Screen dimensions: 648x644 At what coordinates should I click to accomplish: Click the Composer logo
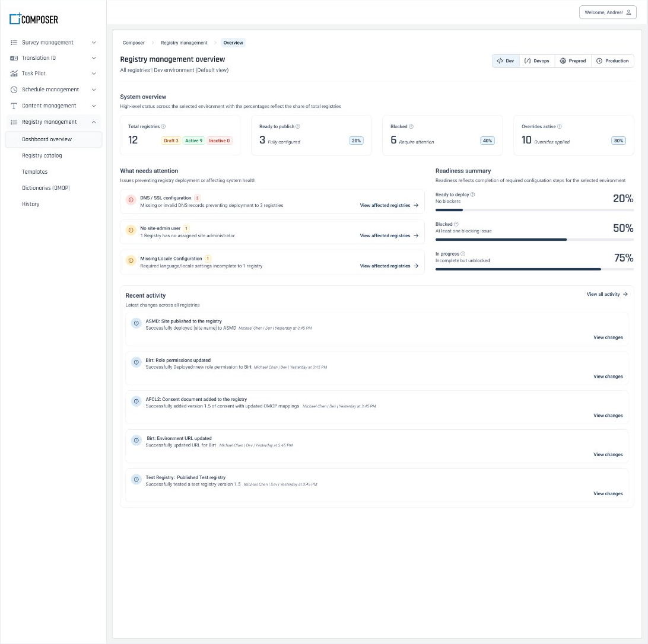[34, 18]
